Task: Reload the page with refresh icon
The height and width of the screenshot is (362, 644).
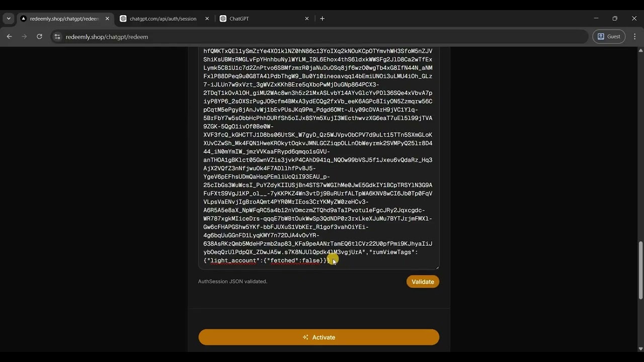Action: pyautogui.click(x=39, y=37)
